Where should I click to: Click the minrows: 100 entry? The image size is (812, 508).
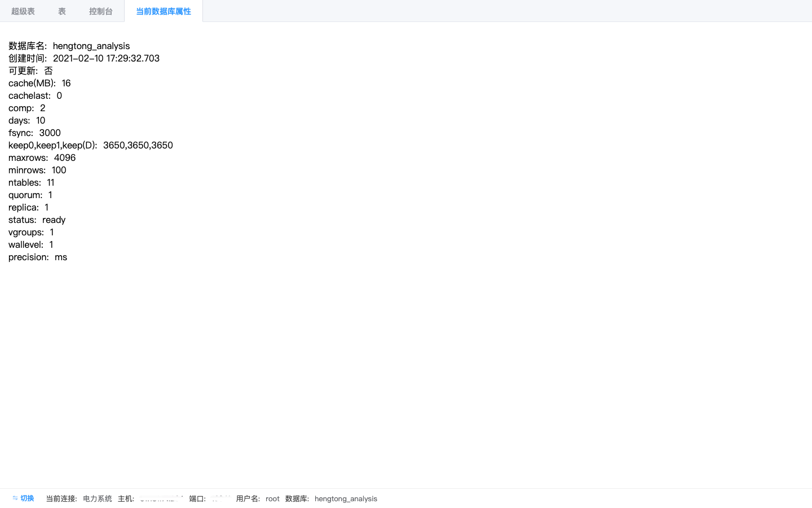tap(37, 170)
